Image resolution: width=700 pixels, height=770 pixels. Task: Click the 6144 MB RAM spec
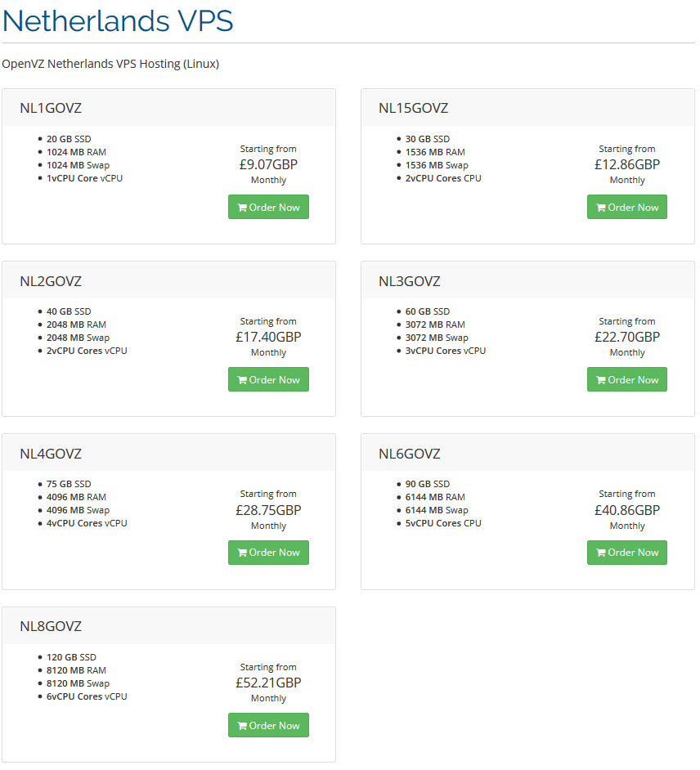tap(435, 497)
